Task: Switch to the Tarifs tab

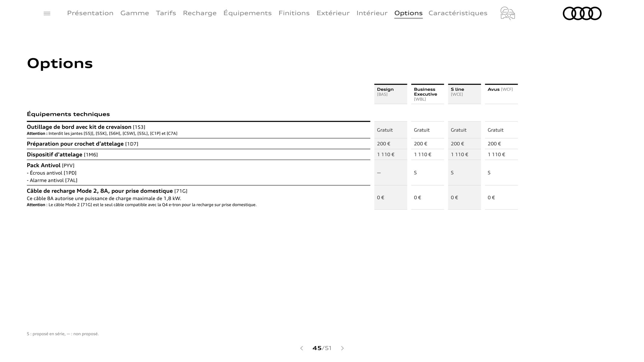Action: [x=166, y=13]
